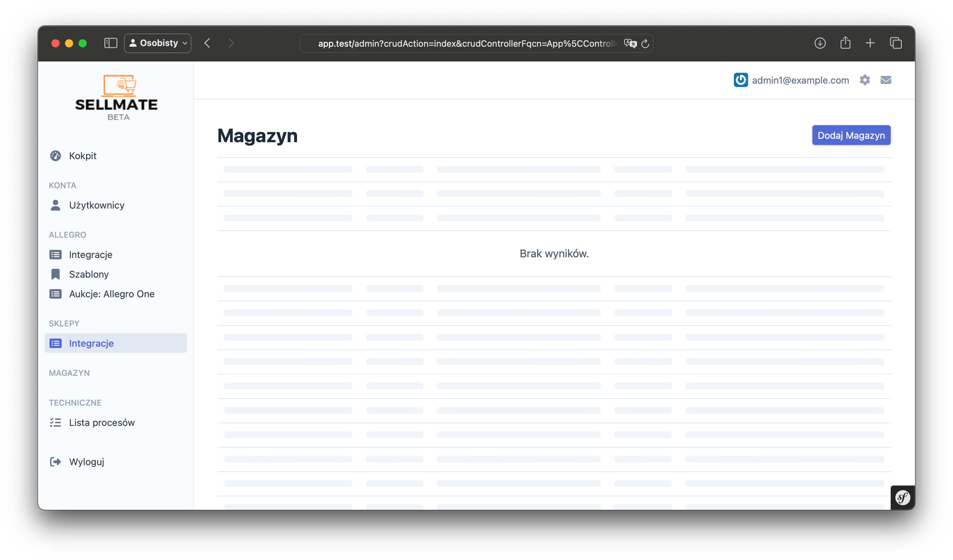Click the KONTA section label
Image resolution: width=953 pixels, height=560 pixels.
[x=62, y=186]
